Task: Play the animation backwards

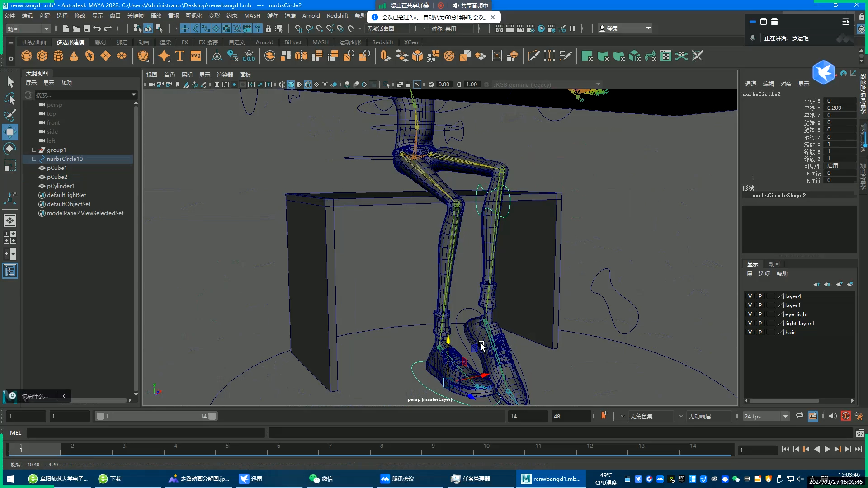Action: [817, 449]
